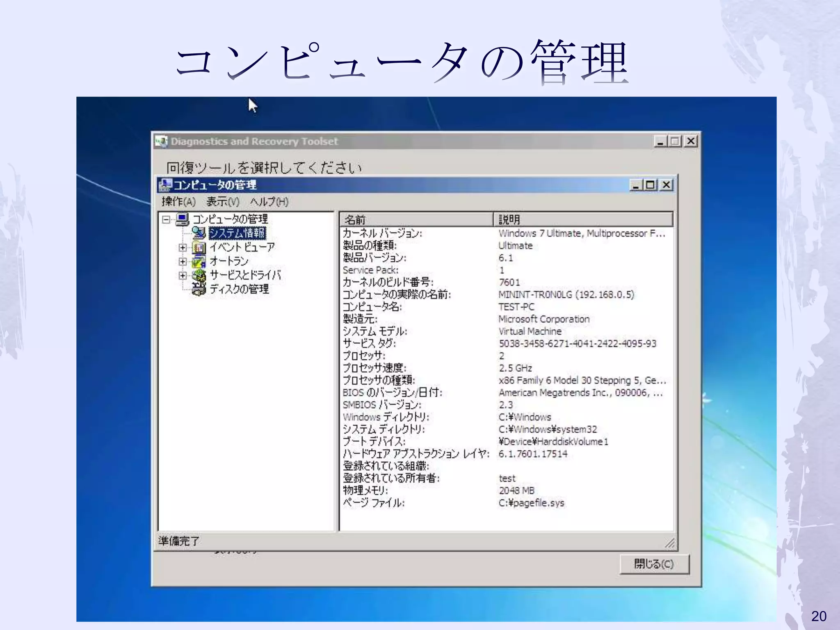Image resolution: width=840 pixels, height=630 pixels.
Task: Open the 表示(V) menu
Action: click(x=223, y=202)
